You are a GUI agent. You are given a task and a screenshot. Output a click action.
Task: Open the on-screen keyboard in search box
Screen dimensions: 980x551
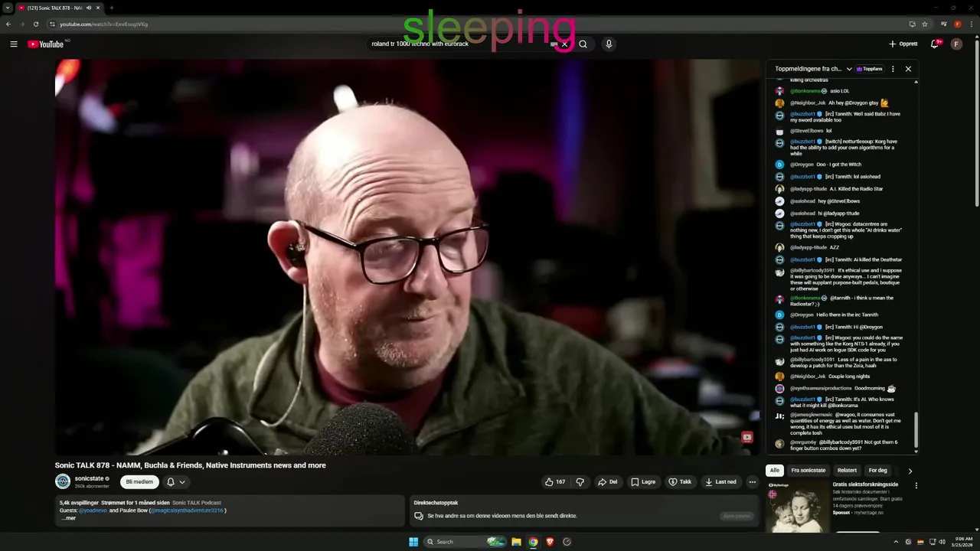click(554, 44)
